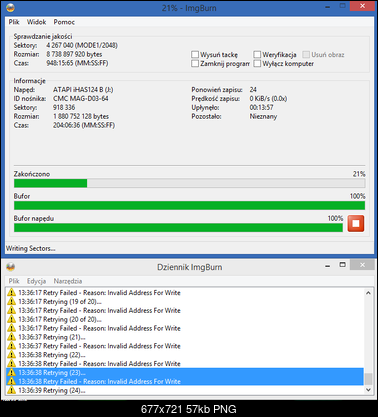Select the 13:36:37 Retrying (21) log row
Screen dimensions: 378x417
tap(185, 337)
